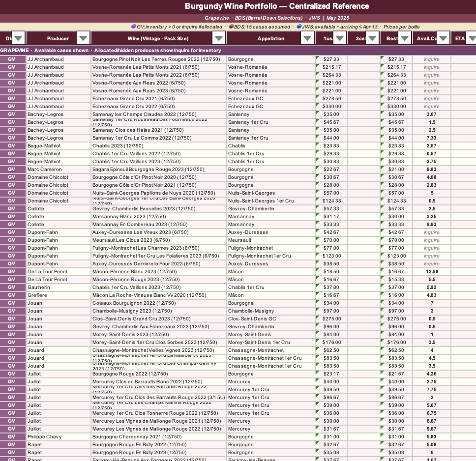476x461 pixels.
Task: Open the ETA column filter dropdown
Action: click(x=472, y=38)
